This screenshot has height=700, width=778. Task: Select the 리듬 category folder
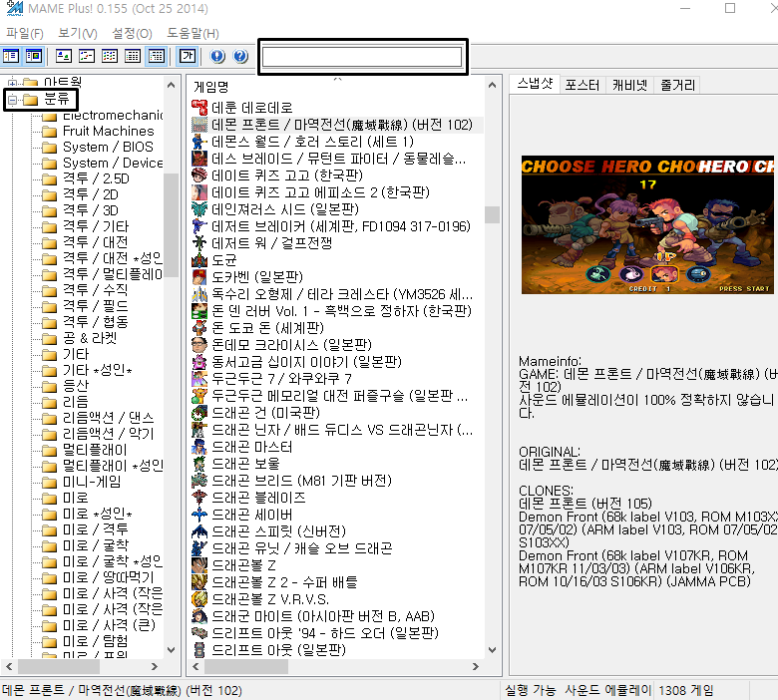tap(76, 401)
